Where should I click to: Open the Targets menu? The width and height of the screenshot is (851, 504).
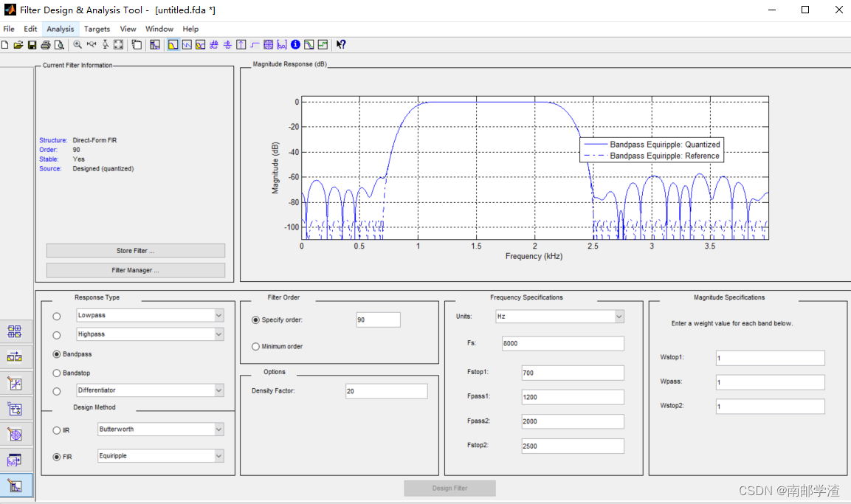coord(97,29)
